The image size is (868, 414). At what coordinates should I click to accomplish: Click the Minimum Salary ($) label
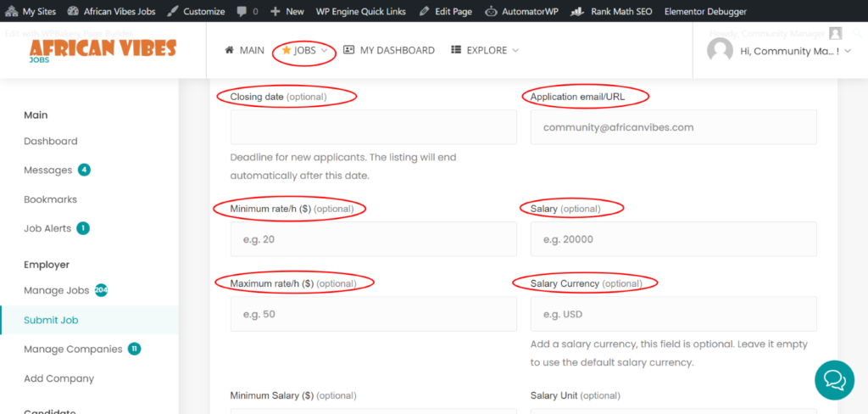(x=293, y=395)
